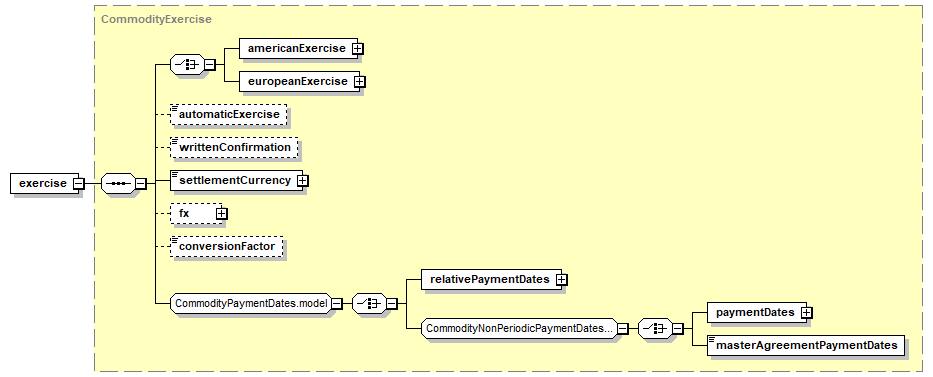Viewport: 933px width, 377px height.
Task: Select the choice icon after CommodityPaymentDates.model
Action: (369, 303)
